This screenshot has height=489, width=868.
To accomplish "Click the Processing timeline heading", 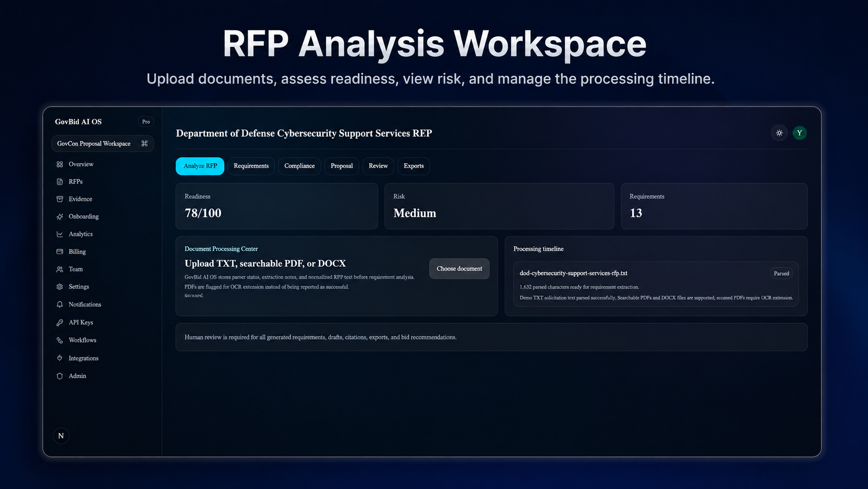I will click(538, 249).
